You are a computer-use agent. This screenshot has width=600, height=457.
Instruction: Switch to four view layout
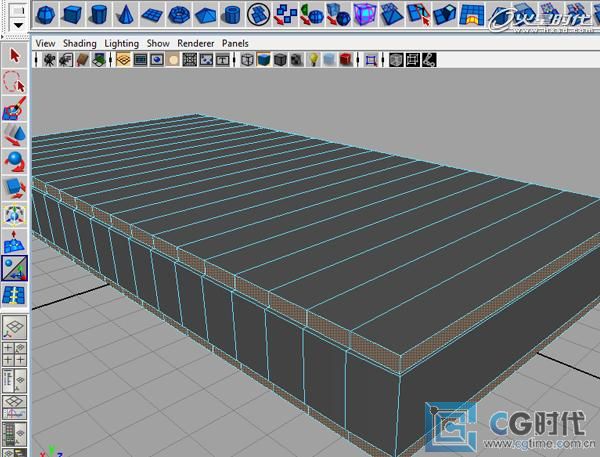(15, 354)
